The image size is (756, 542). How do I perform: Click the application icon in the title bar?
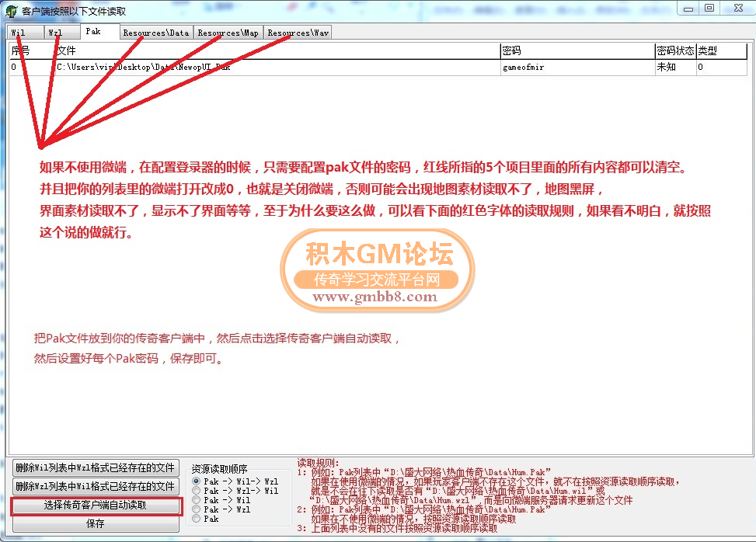[x=12, y=11]
